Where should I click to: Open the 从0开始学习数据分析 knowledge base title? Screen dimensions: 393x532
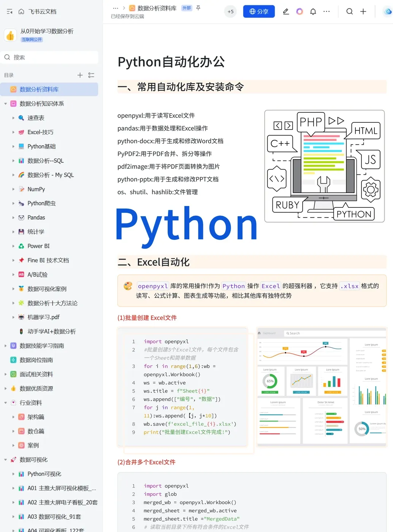(47, 31)
